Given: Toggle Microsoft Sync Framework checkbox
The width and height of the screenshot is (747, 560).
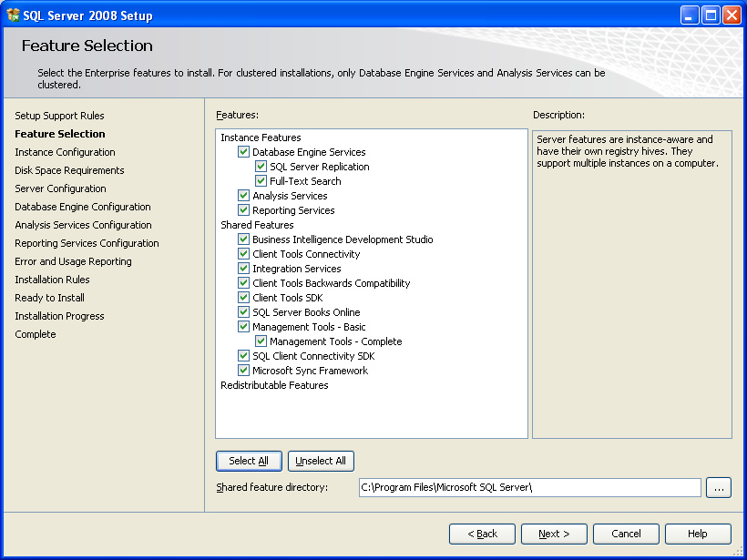Looking at the screenshot, I should (243, 371).
